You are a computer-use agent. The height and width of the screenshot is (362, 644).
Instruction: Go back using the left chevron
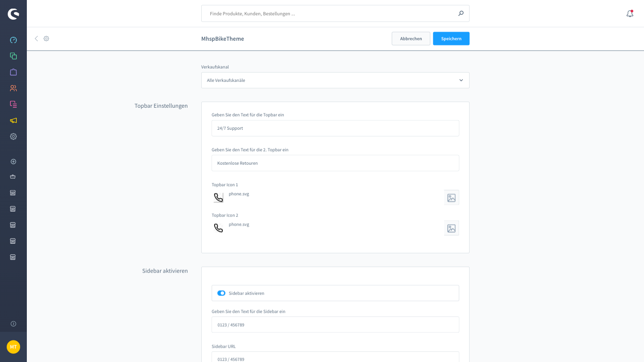(x=36, y=38)
